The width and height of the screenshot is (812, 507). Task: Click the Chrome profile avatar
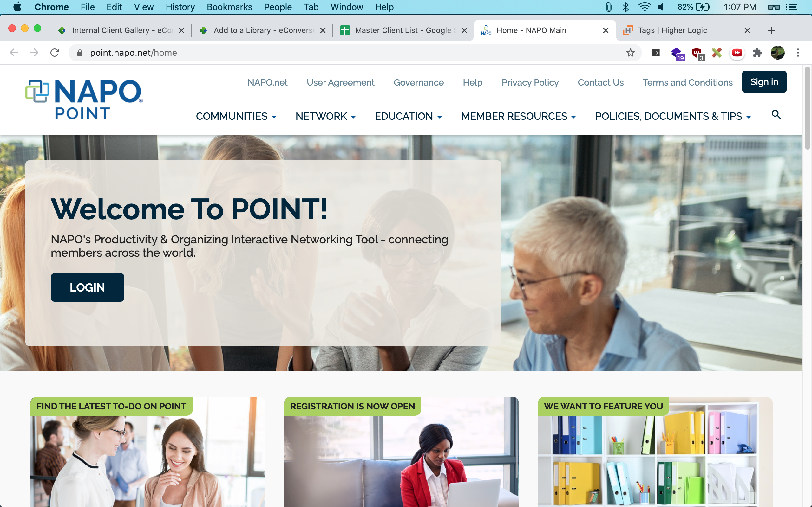point(778,53)
